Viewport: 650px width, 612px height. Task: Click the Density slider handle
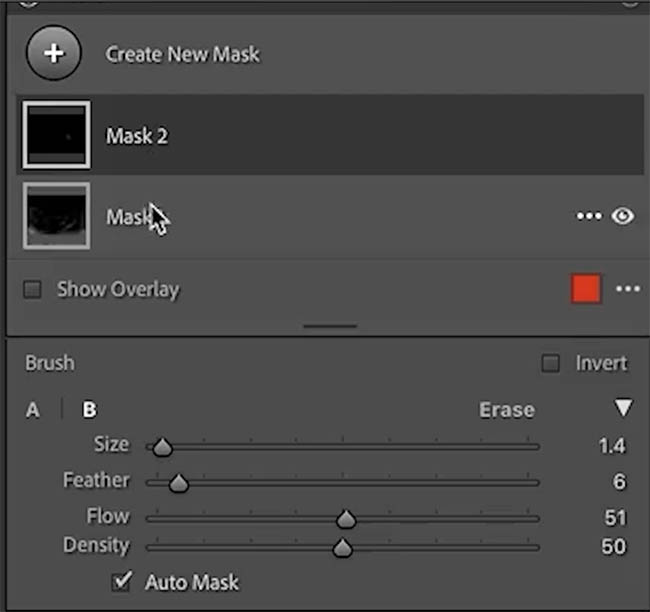tap(342, 548)
